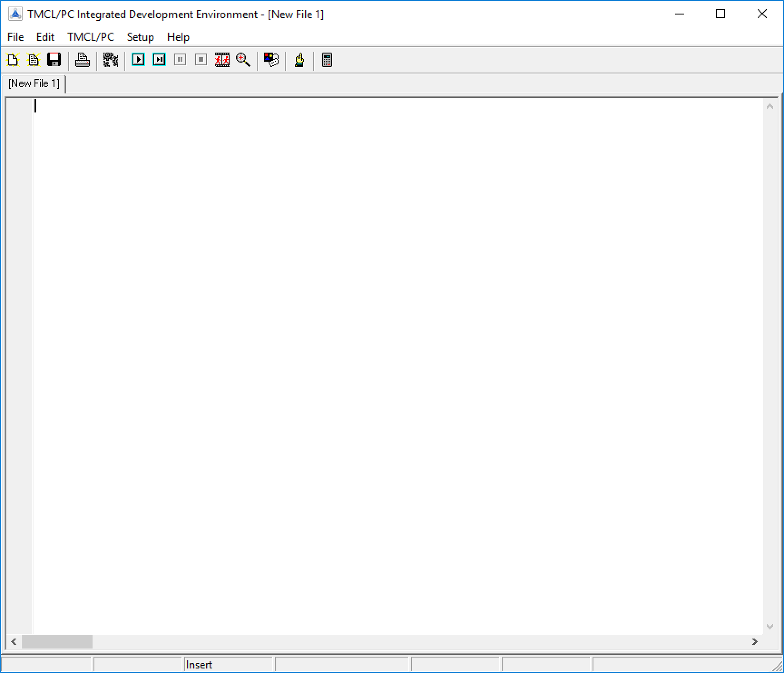Click the pointing hand icon
Screen dimensions: 784x673
(x=299, y=60)
